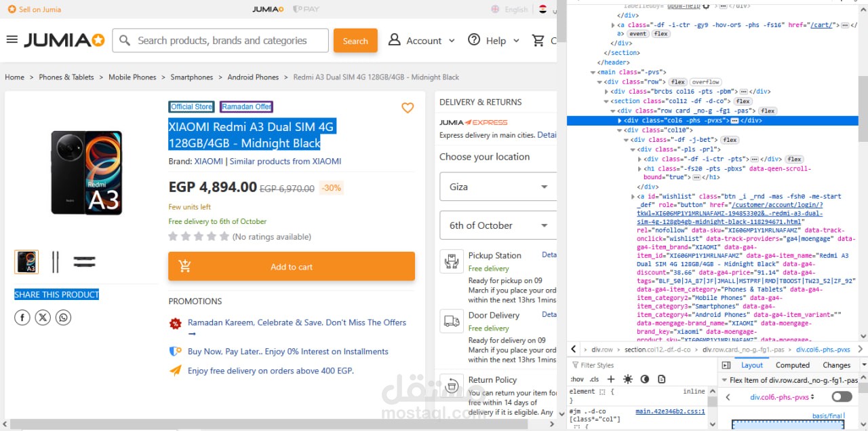Switch to the Computed tab

[x=793, y=365]
